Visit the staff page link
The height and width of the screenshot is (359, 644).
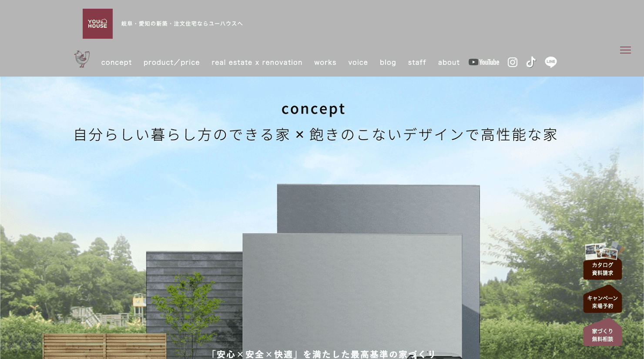click(x=417, y=63)
